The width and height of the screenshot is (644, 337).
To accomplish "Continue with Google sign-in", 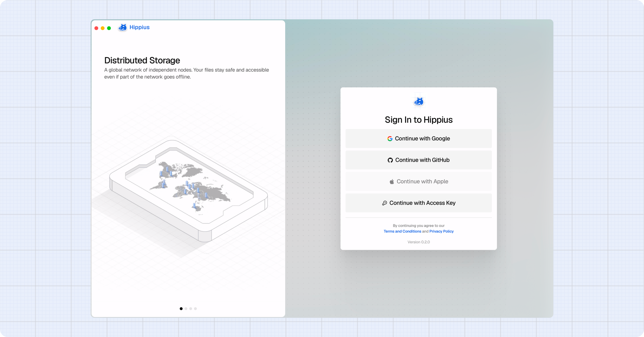I will click(x=418, y=139).
